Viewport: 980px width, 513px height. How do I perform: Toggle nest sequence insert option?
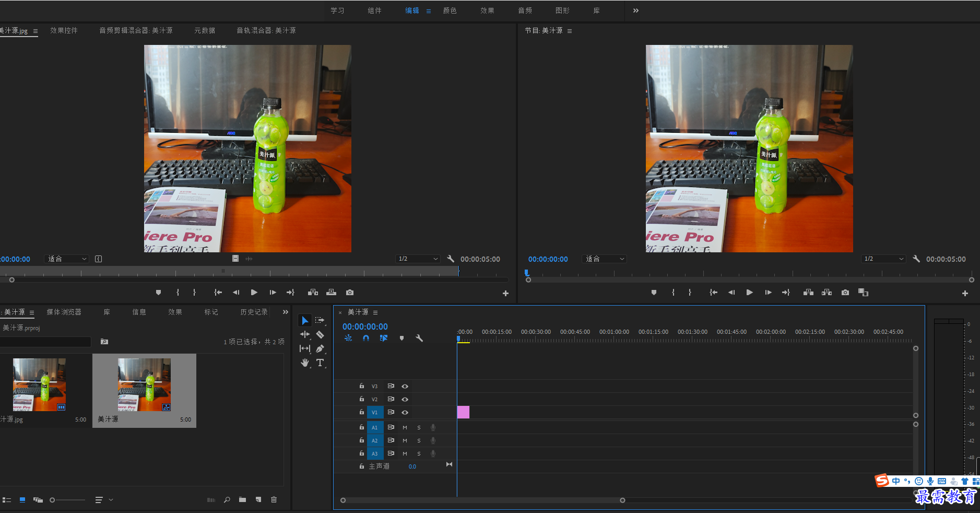click(x=348, y=338)
